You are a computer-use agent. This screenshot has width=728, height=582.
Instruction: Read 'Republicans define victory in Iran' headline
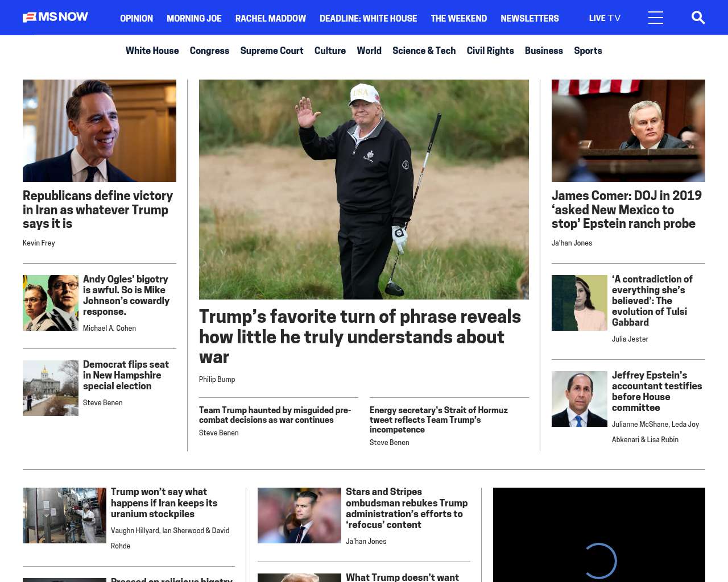click(98, 210)
